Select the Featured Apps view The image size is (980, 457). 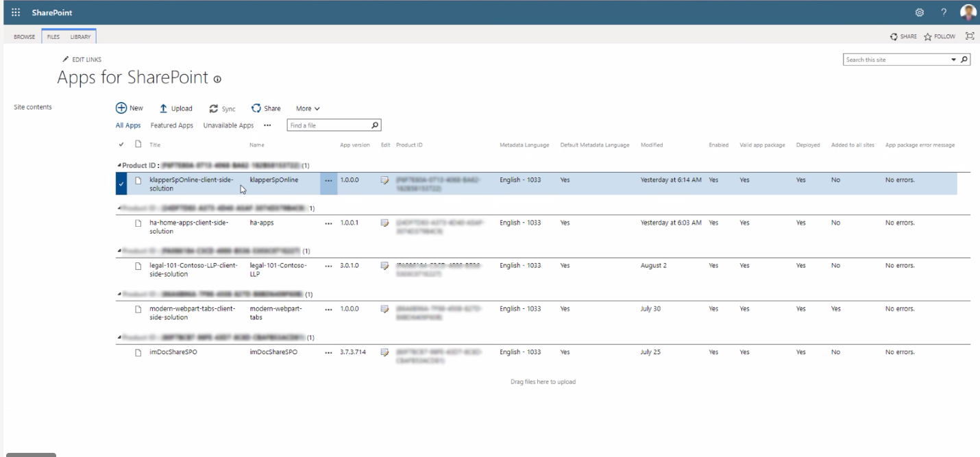pyautogui.click(x=172, y=125)
